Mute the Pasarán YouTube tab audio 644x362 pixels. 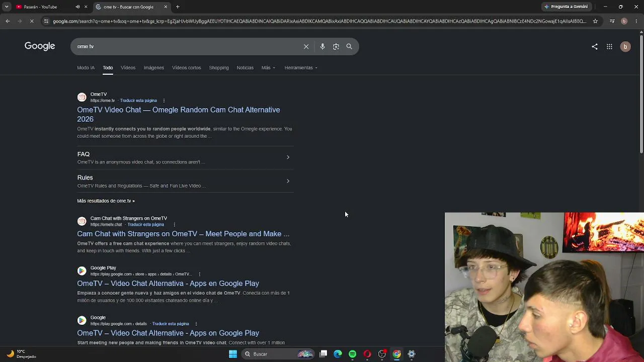coord(77,7)
